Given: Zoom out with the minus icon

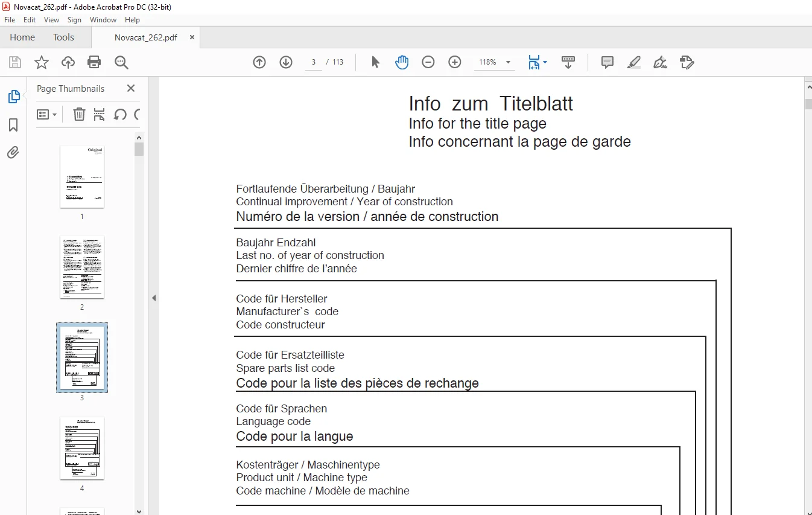Looking at the screenshot, I should (x=428, y=62).
